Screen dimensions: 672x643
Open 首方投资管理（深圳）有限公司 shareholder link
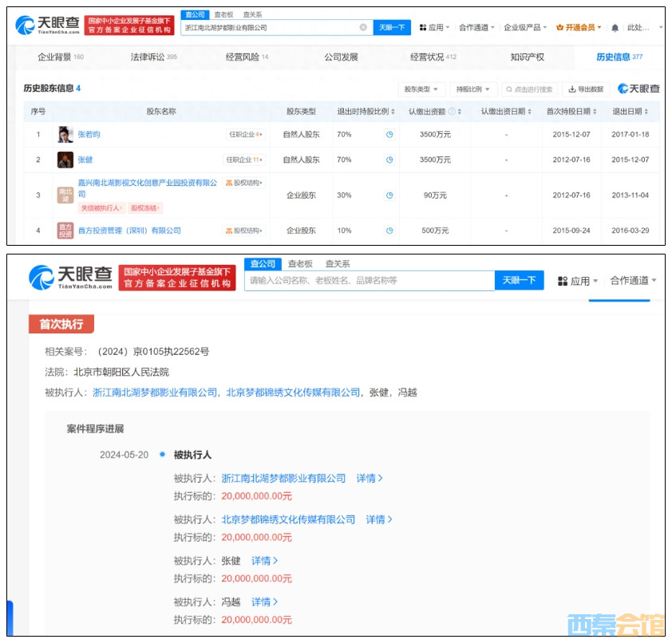[x=129, y=231]
